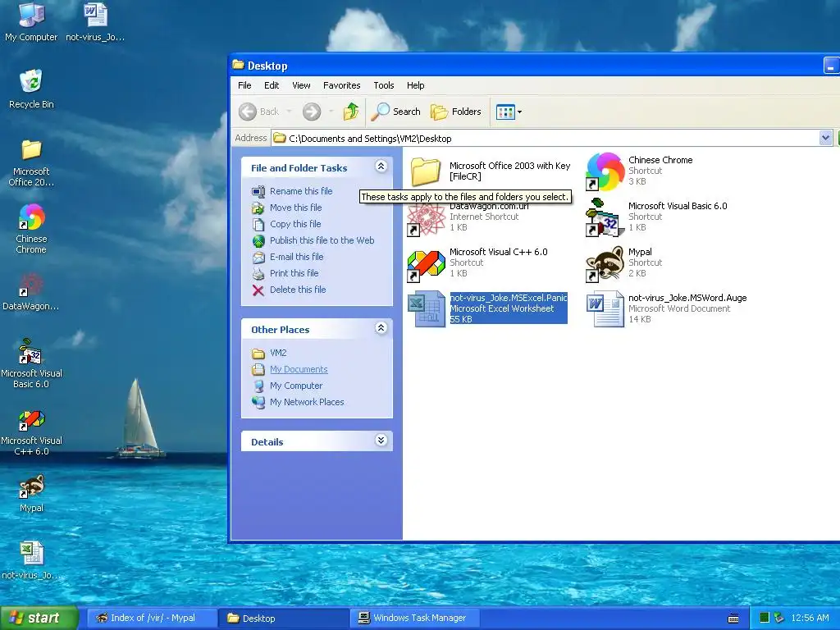
Task: Select Microsoft Office 20... folder on desktop
Action: [31, 162]
